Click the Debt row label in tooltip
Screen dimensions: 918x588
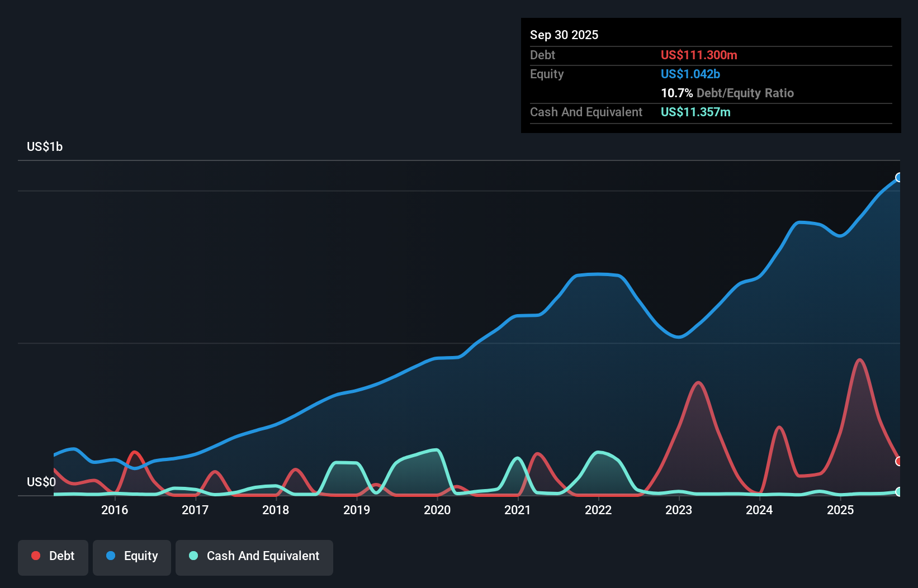[542, 55]
